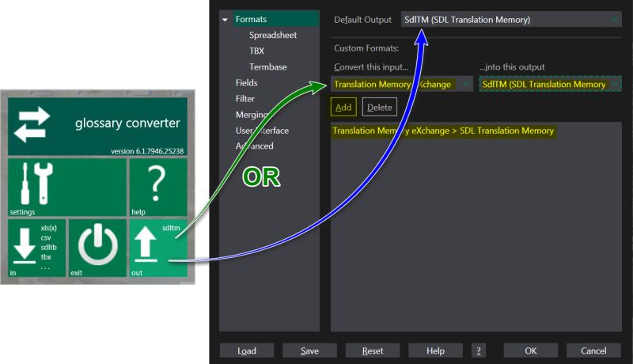The image size is (633, 364).
Task: Click the Add custom format button
Action: tap(343, 108)
